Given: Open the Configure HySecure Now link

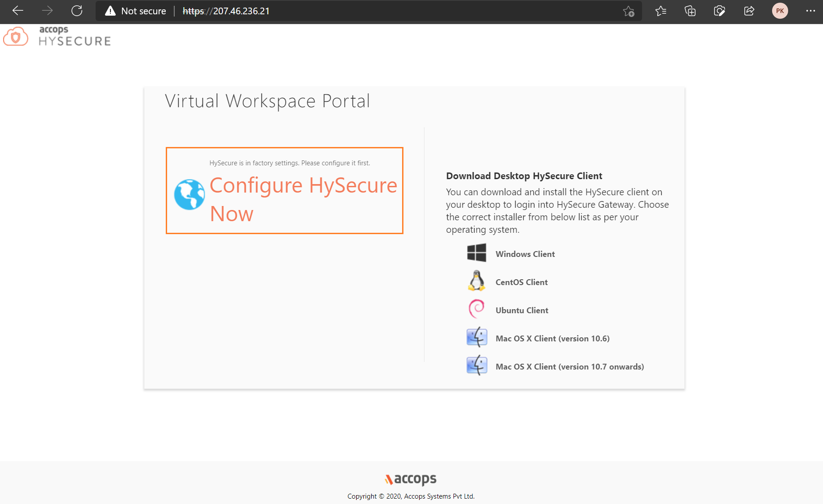Looking at the screenshot, I should pyautogui.click(x=303, y=199).
